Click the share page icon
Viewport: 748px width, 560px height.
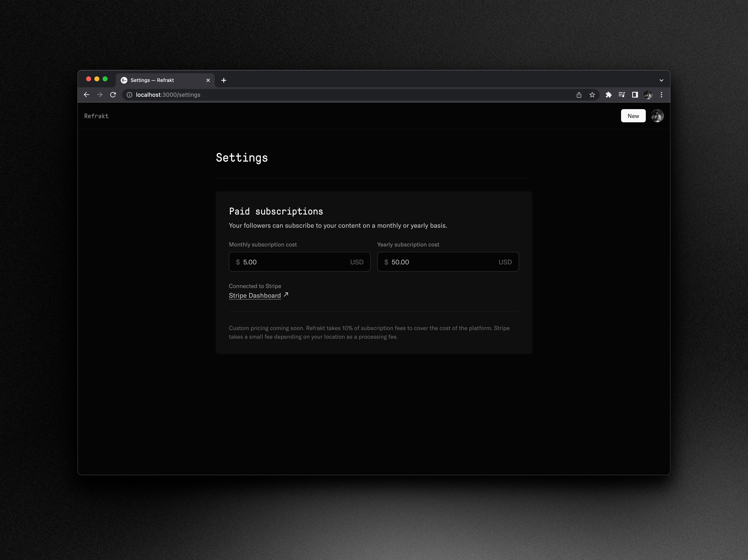click(579, 95)
